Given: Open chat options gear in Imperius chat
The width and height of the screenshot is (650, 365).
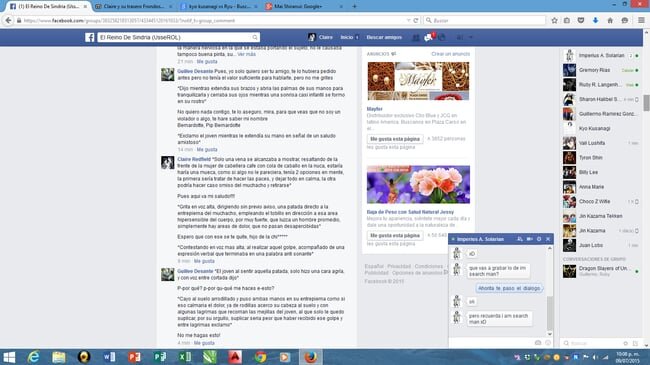Looking at the screenshot, I should pos(539,239).
